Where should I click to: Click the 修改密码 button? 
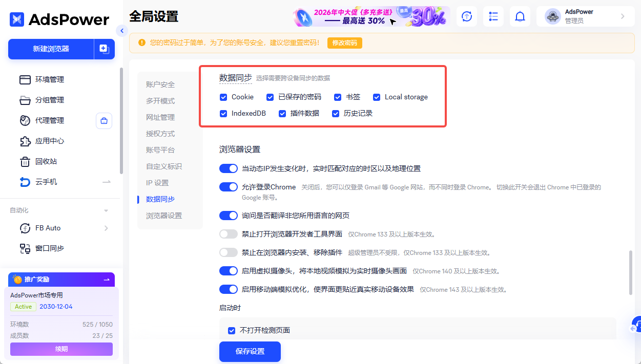tap(345, 43)
